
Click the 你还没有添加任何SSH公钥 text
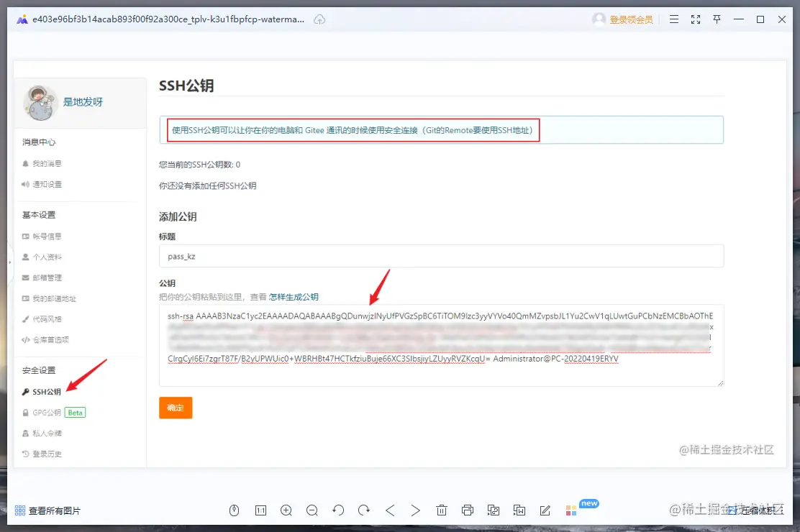tap(208, 185)
